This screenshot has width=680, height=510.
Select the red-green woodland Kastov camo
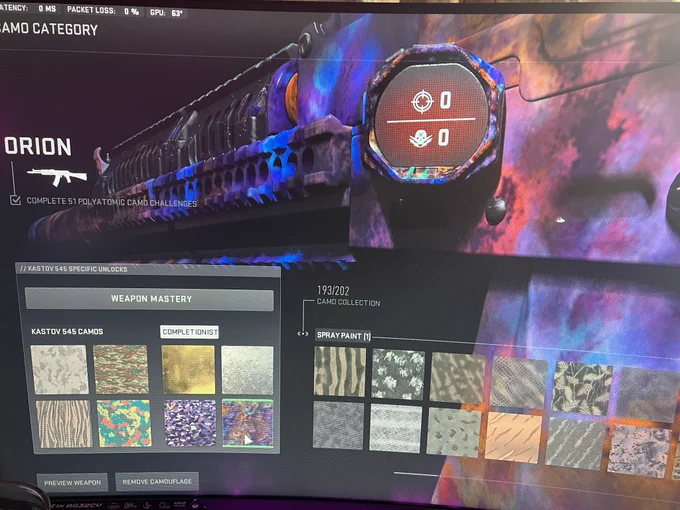tap(121, 369)
